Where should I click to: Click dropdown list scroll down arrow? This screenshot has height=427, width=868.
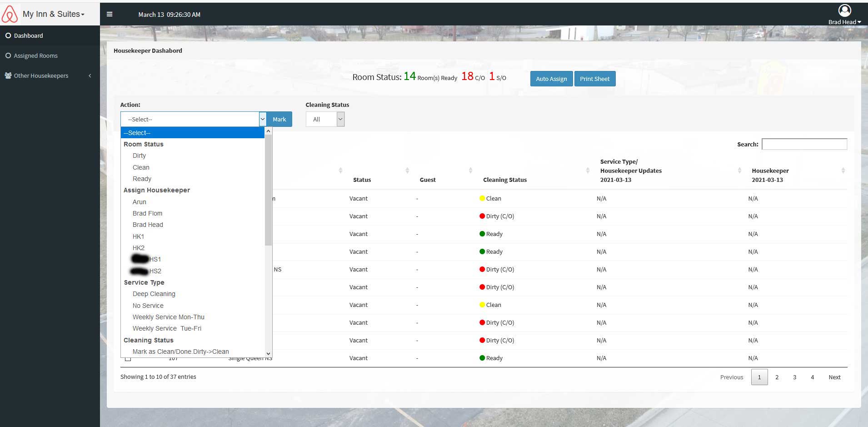click(268, 353)
